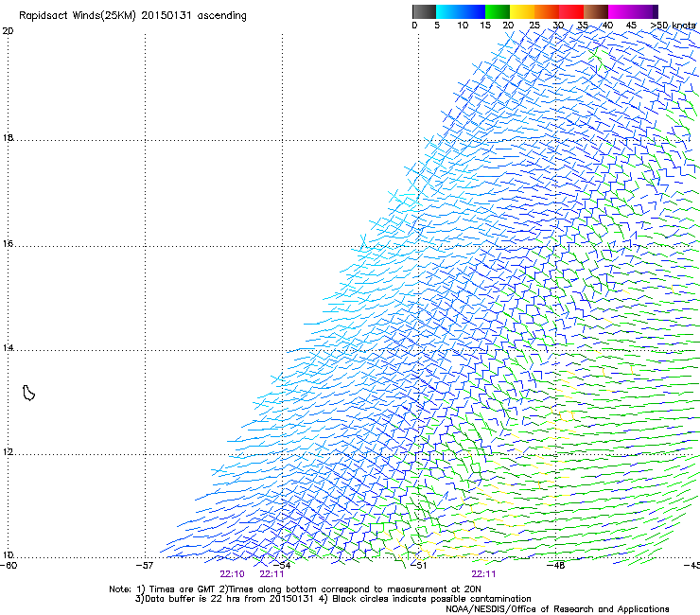
Task: Click the latitude label '12'
Action: pyautogui.click(x=8, y=452)
